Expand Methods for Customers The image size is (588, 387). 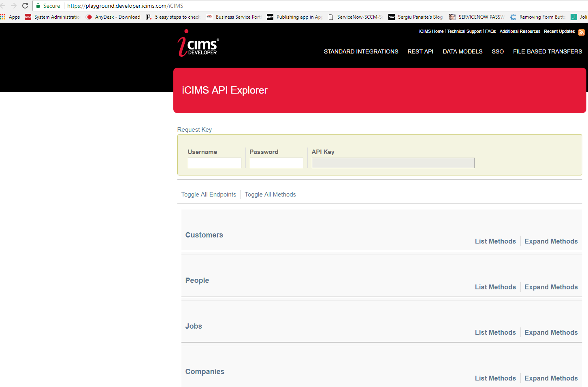551,242
